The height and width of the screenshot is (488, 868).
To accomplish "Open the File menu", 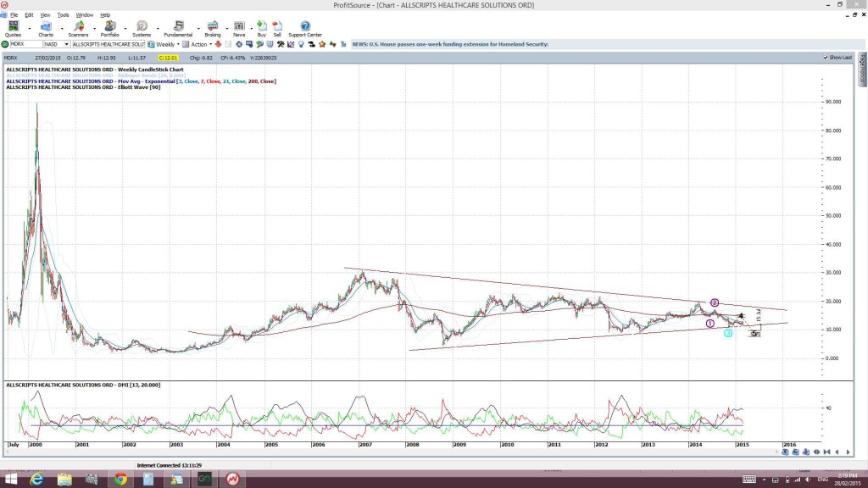I will click(x=14, y=15).
